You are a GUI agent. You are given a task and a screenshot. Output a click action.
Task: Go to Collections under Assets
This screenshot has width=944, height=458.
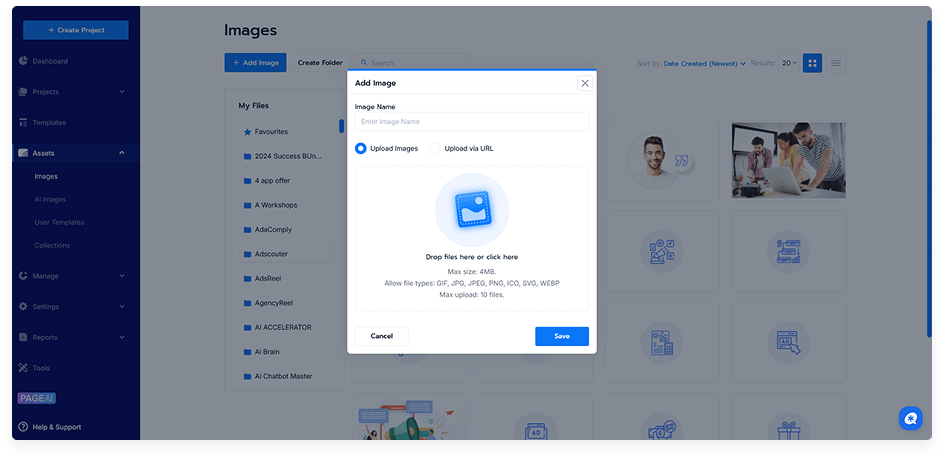(x=52, y=245)
